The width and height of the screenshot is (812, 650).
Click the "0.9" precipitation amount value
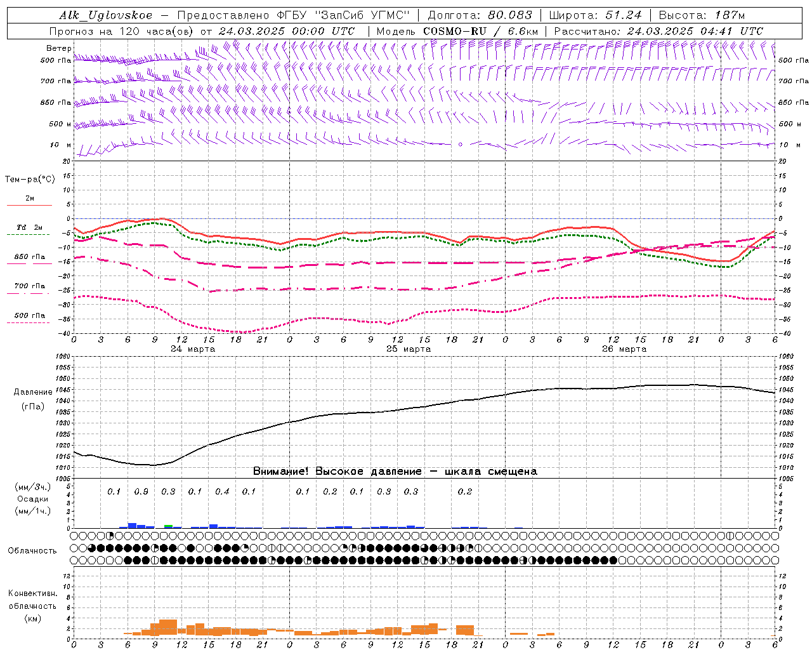141,491
